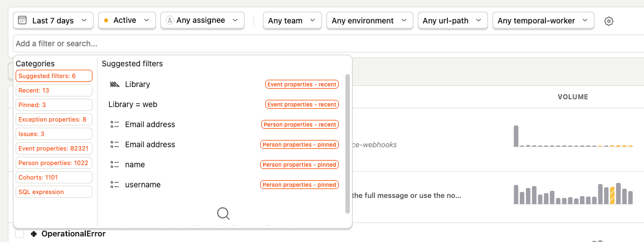This screenshot has height=242, width=644.
Task: Select the Person properties: 1022 category
Action: click(54, 163)
